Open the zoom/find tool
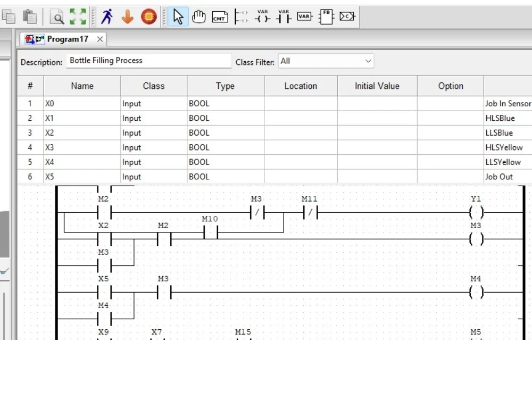This screenshot has height=399, width=532. [x=56, y=16]
